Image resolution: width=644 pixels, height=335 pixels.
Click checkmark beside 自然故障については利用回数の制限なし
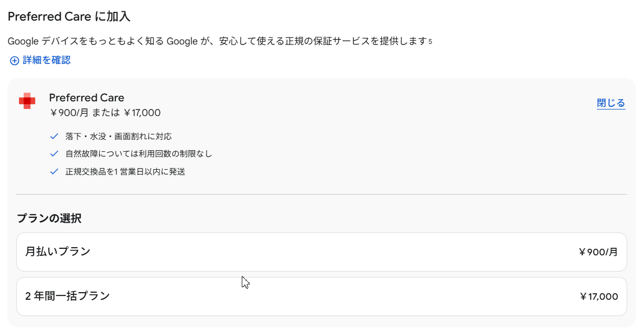tap(54, 154)
